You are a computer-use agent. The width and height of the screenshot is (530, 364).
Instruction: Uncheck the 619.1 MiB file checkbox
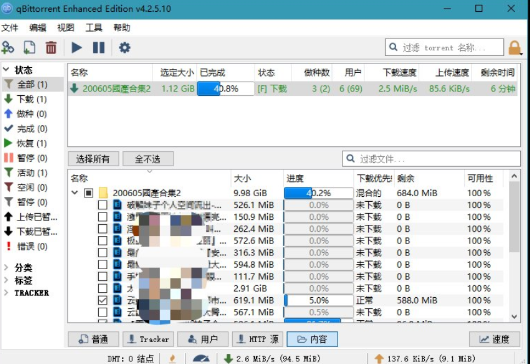click(102, 300)
